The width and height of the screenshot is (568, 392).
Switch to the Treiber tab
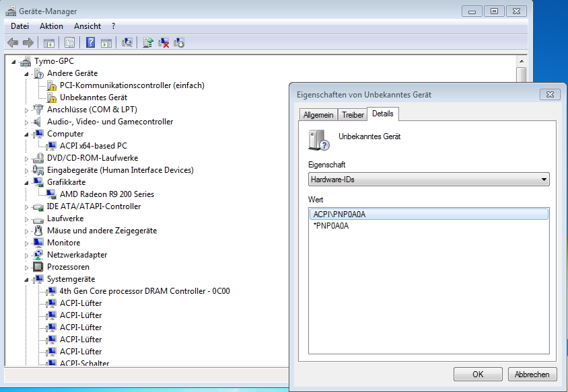[353, 115]
